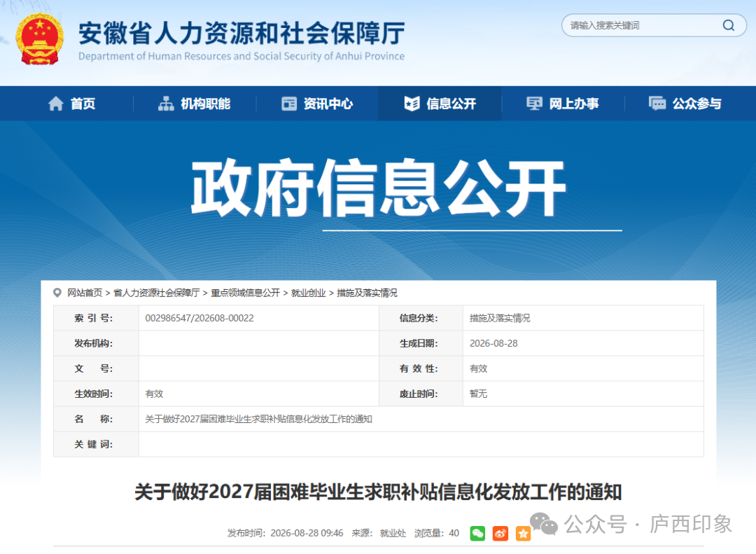Open the 机构职能 menu item
The height and width of the screenshot is (554, 756).
click(x=195, y=103)
